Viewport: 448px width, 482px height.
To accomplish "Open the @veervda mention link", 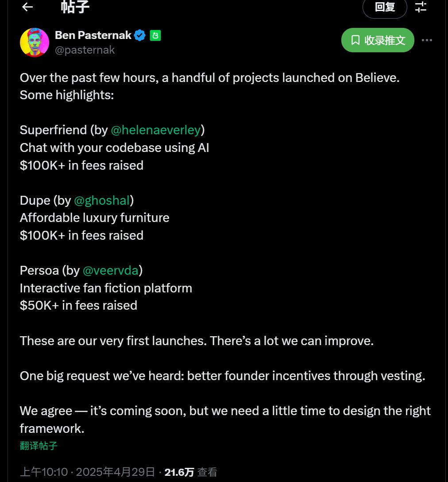I will (111, 271).
